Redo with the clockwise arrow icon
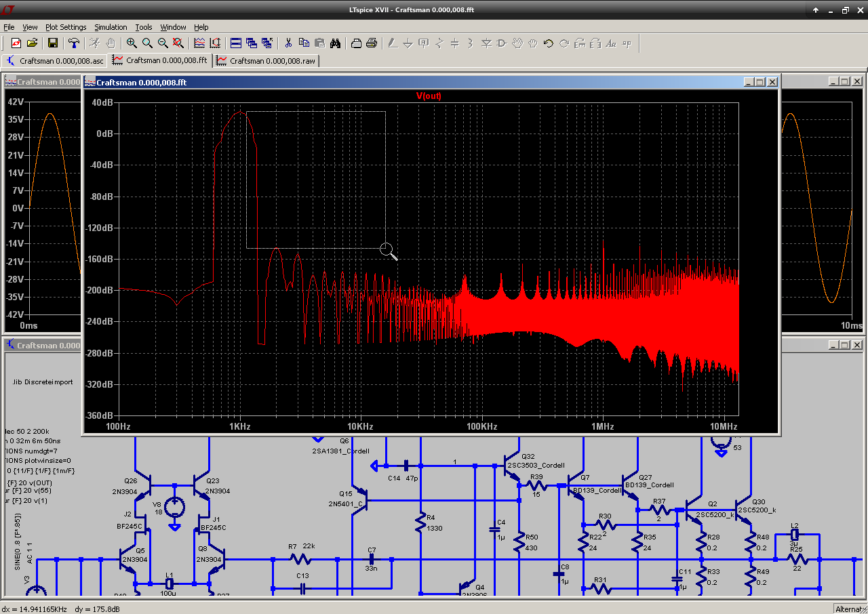Viewport: 868px width, 614px height. click(564, 43)
